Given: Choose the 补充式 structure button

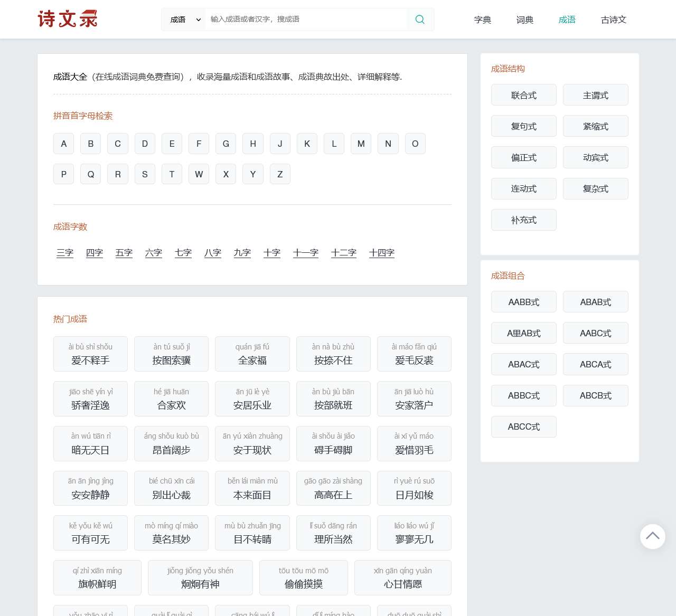Looking at the screenshot, I should pos(523,220).
